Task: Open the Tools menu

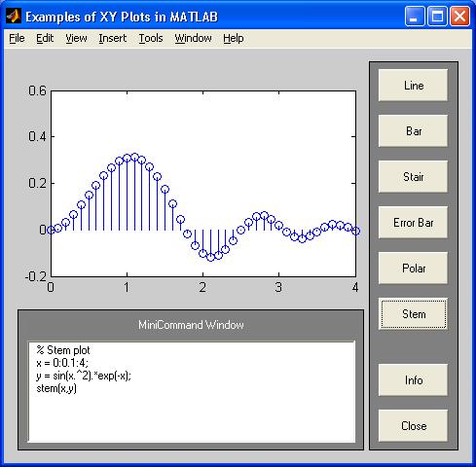Action: pos(151,38)
